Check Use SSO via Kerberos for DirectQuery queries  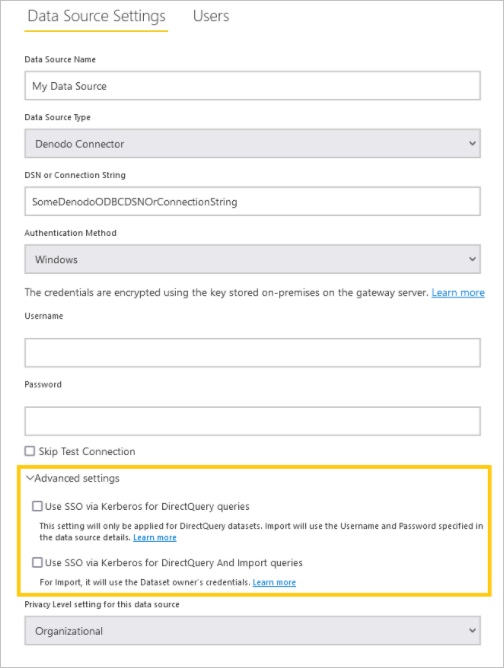[x=37, y=506]
